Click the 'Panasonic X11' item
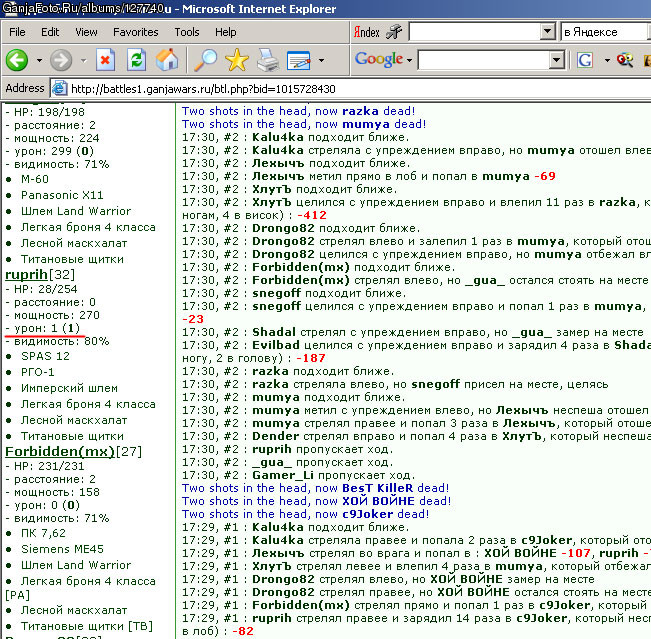The width and height of the screenshot is (651, 639). pos(62,195)
